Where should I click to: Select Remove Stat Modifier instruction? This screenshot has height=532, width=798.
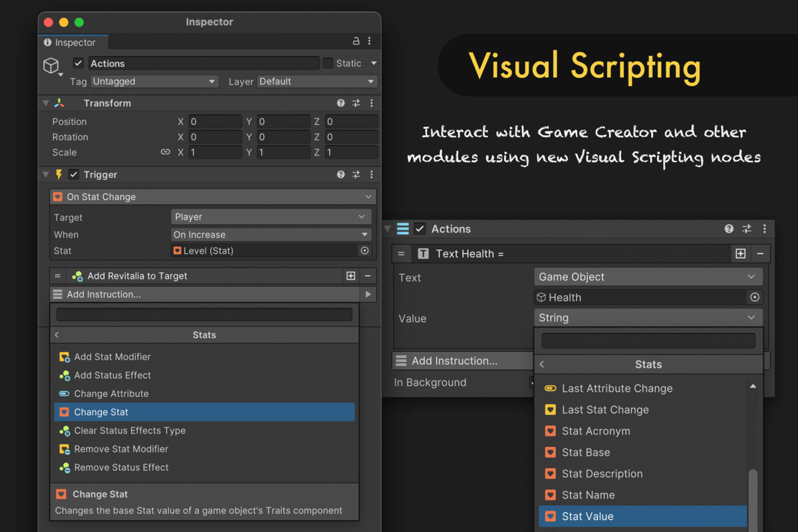point(204,449)
